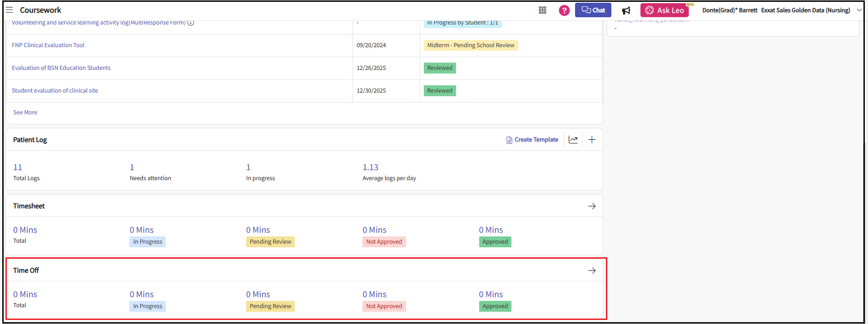868x324 pixels.
Task: Open Patient Log chart analytics icon
Action: point(573,140)
